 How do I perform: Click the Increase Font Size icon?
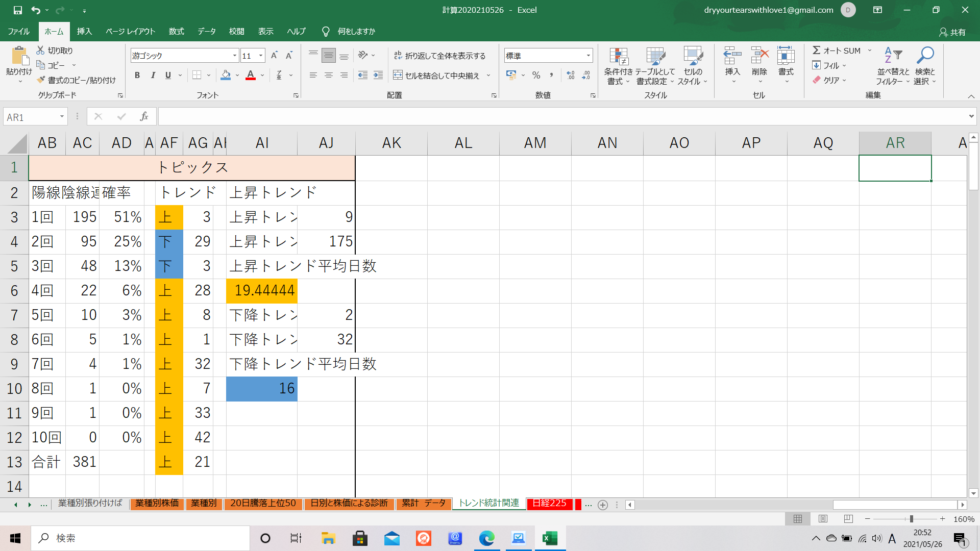pos(274,56)
